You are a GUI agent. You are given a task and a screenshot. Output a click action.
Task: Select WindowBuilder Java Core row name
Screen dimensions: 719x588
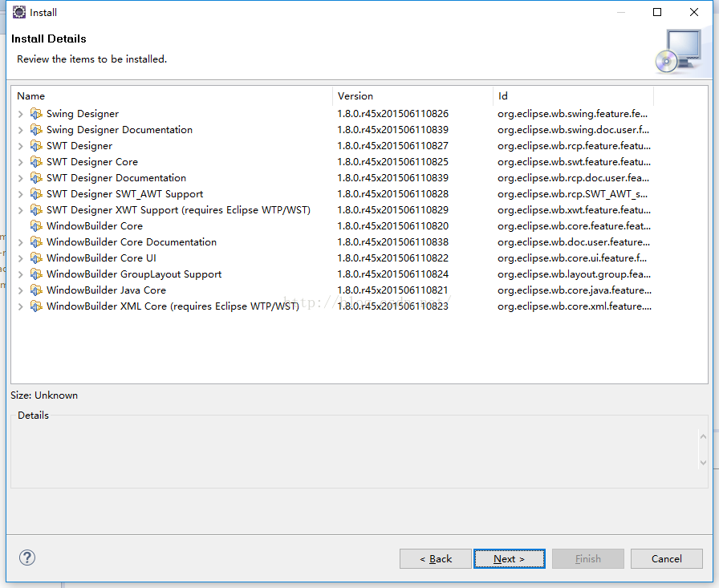point(106,290)
